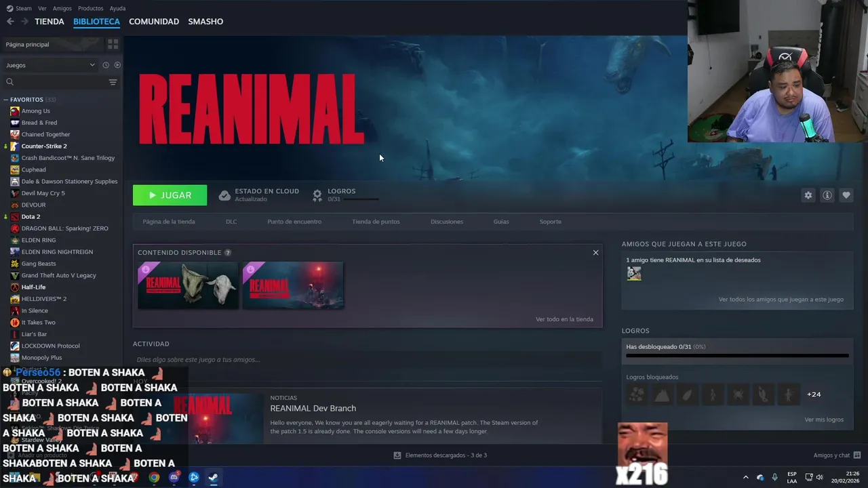Click Ver mis logros link

coord(824,420)
